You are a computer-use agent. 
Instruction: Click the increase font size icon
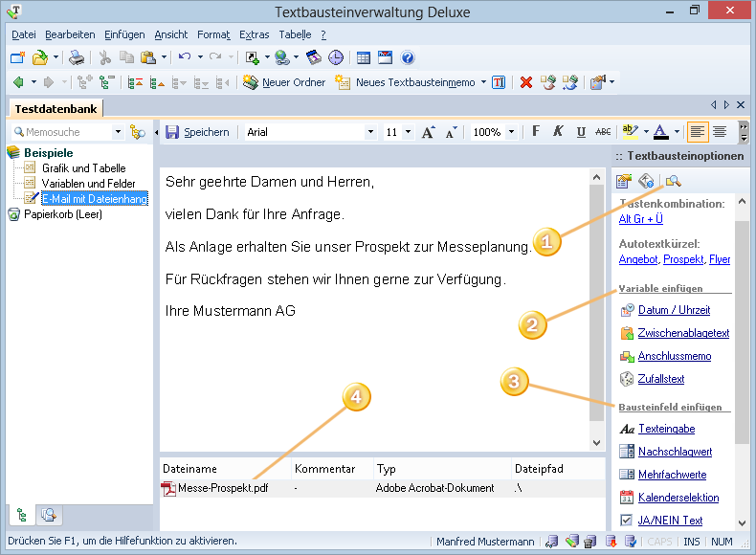(428, 132)
